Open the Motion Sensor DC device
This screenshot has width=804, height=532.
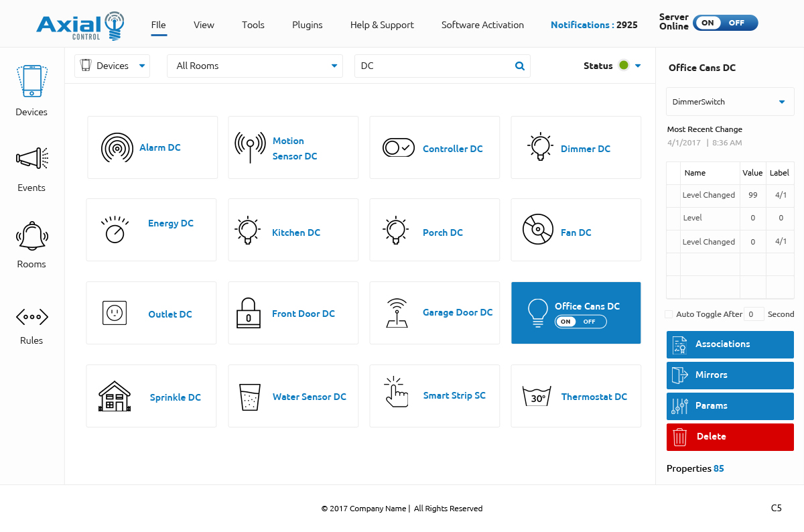(x=293, y=147)
